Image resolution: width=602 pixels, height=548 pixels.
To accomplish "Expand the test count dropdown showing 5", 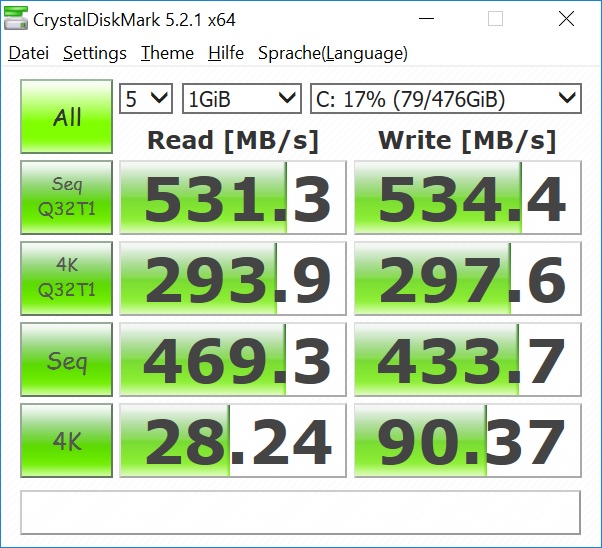I will tap(146, 99).
